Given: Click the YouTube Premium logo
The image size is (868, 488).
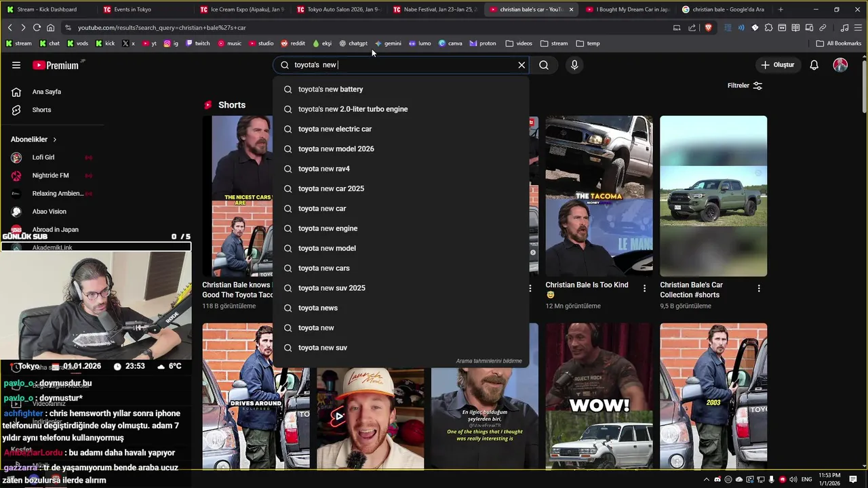Looking at the screenshot, I should point(56,65).
